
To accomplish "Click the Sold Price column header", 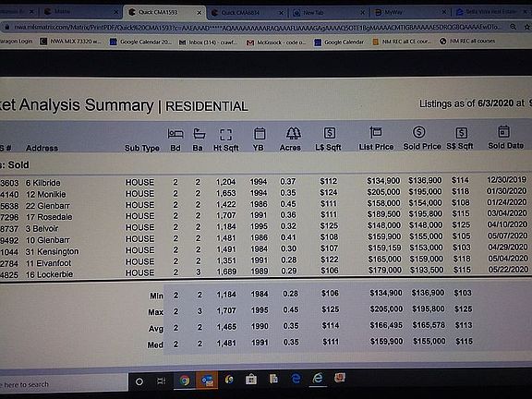I will click(422, 147).
